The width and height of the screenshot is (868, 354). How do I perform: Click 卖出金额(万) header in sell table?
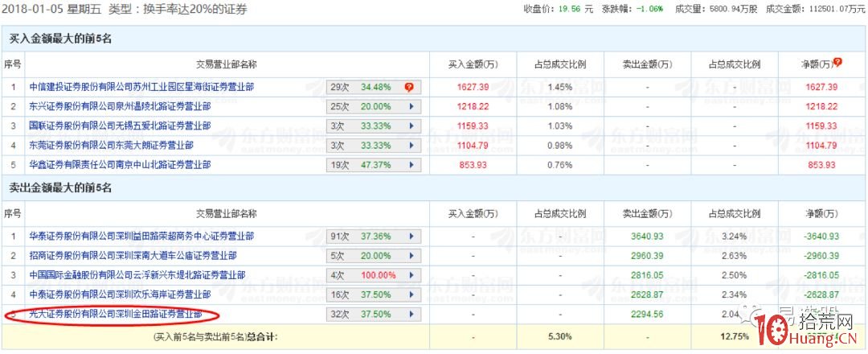coord(647,214)
